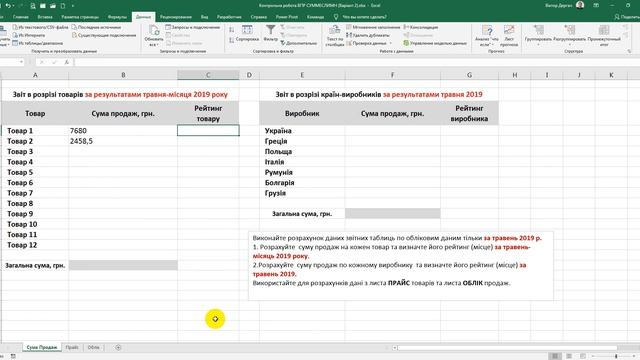This screenshot has height=360, width=640.
Task: Click 'Существующие подключения' button
Action: 104,36
